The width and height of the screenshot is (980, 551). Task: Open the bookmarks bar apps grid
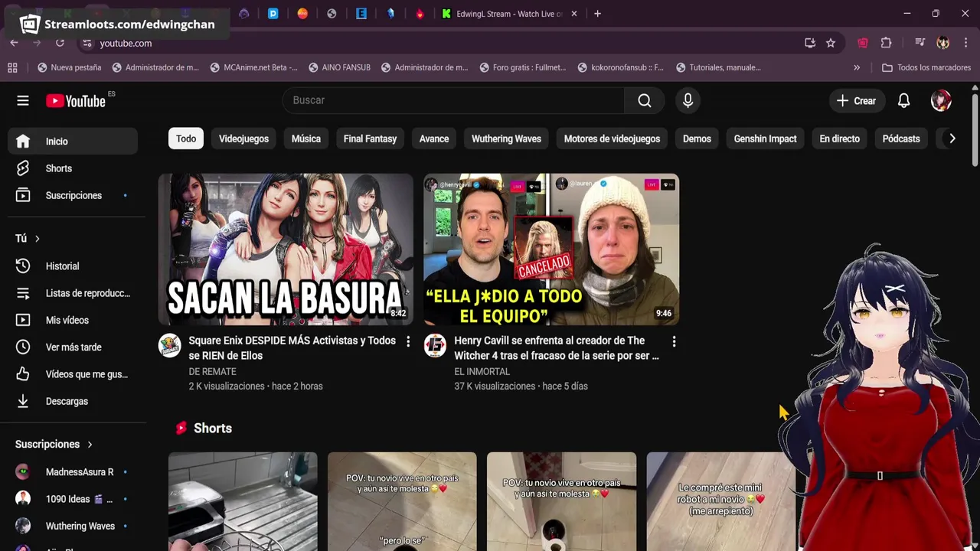pyautogui.click(x=12, y=67)
